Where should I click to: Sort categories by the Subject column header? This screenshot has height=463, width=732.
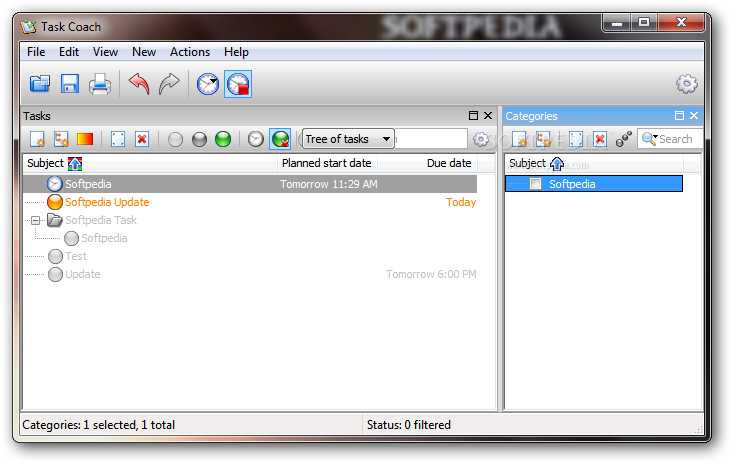click(594, 163)
